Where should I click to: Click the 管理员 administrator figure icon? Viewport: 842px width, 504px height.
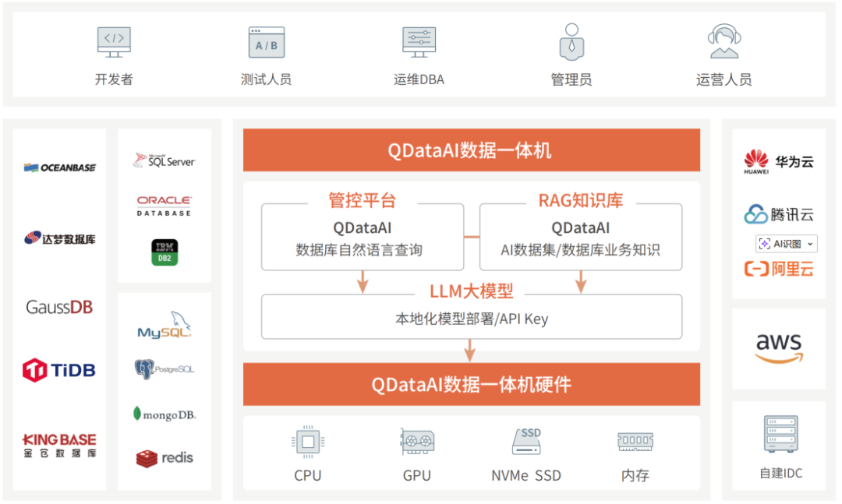[x=571, y=41]
